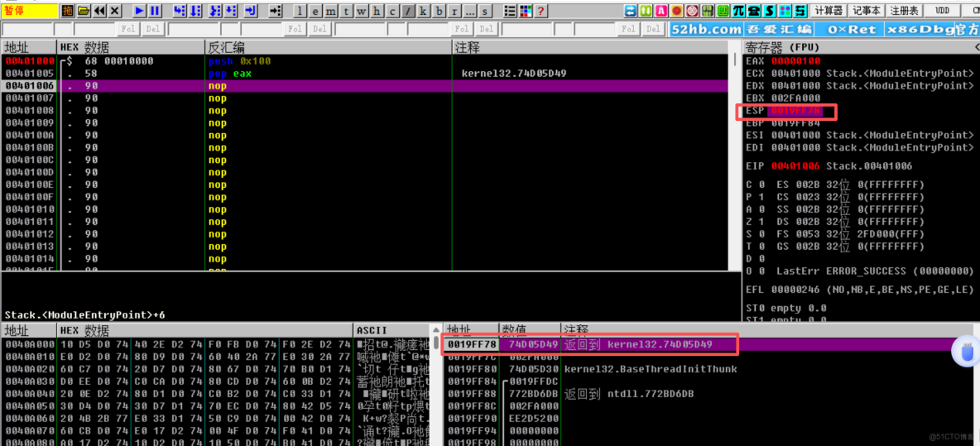
Task: Click the Trace into toolbar icon
Action: click(x=215, y=12)
